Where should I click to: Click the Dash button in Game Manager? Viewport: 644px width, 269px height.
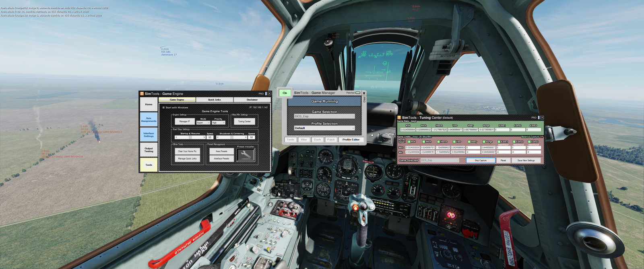pyautogui.click(x=318, y=140)
